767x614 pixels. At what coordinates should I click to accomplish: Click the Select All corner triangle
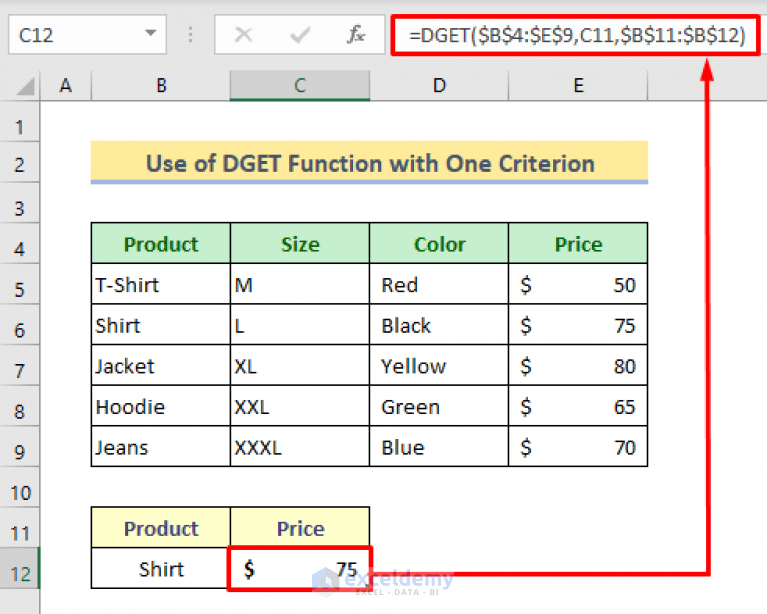pyautogui.click(x=25, y=86)
